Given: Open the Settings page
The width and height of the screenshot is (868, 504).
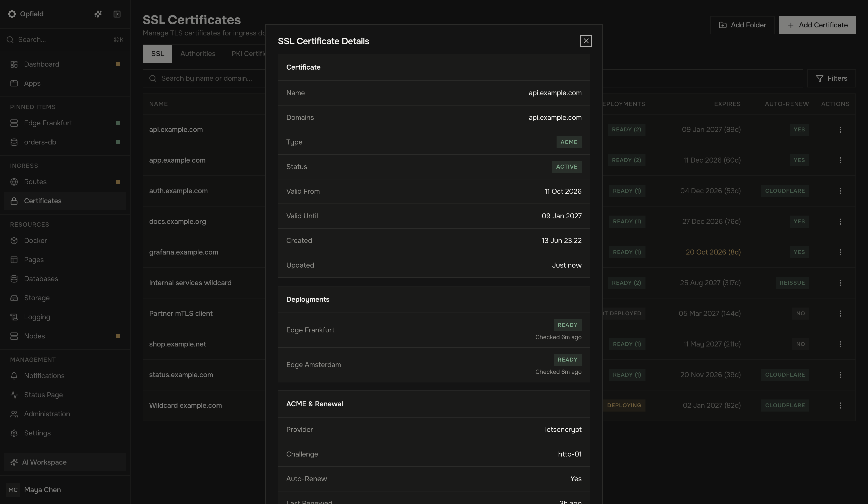Looking at the screenshot, I should point(65,433).
